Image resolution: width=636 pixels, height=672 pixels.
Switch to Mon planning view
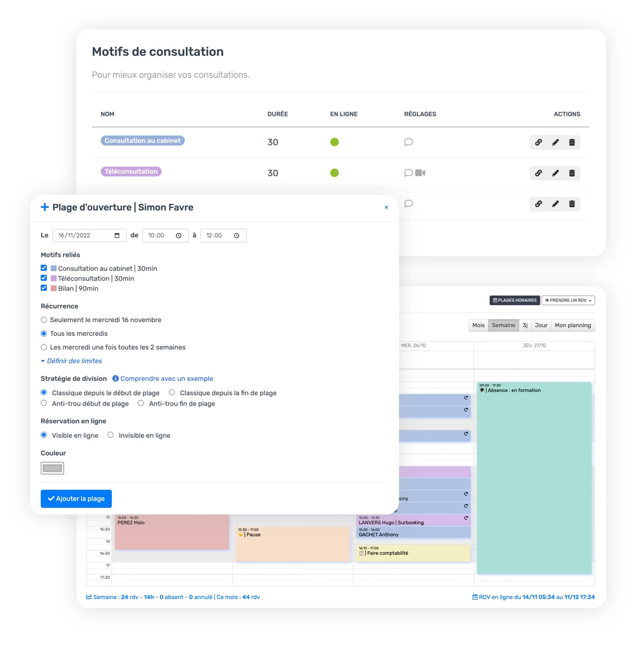572,325
